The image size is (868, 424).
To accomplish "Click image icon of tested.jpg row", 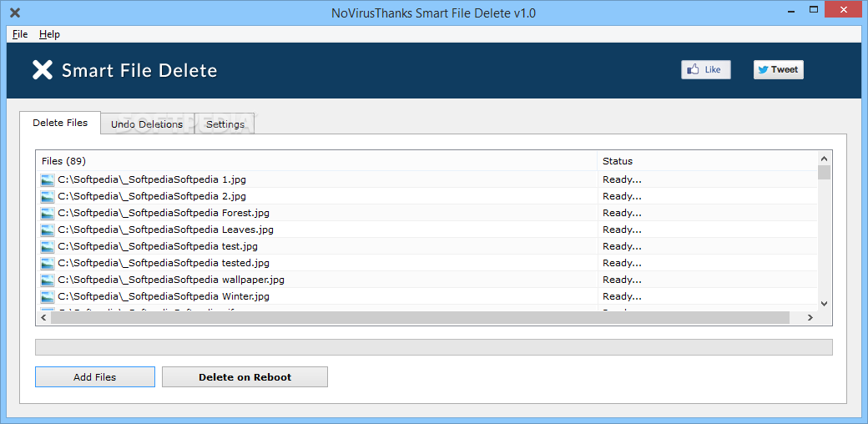I will (48, 263).
